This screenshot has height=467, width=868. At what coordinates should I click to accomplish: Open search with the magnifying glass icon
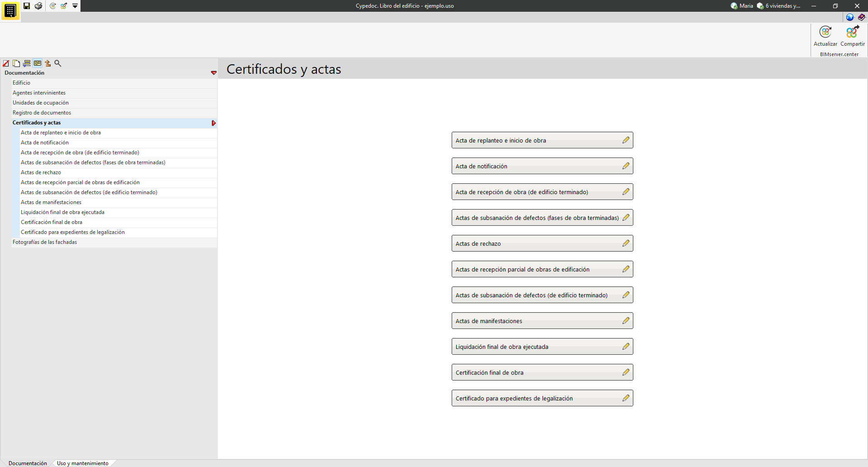[58, 63]
